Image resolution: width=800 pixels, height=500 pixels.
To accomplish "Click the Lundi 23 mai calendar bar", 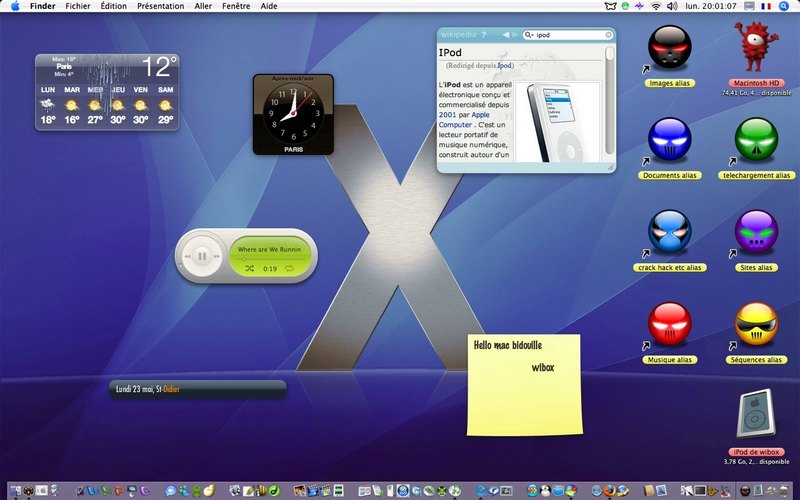I will [197, 389].
